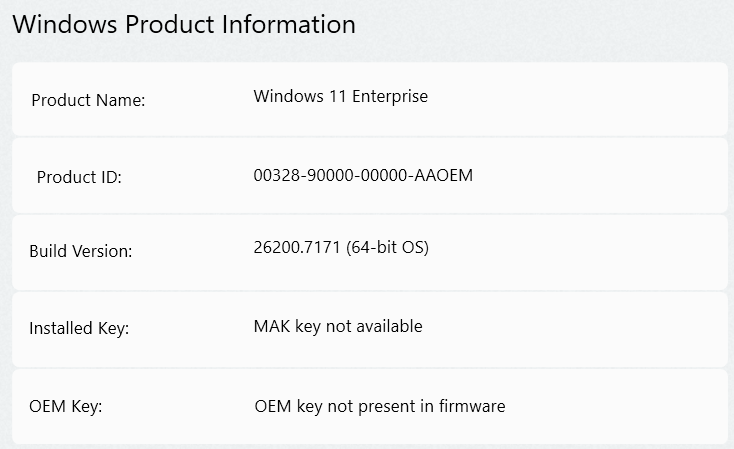
Task: Click empty space in Product ID row
Action: click(x=600, y=176)
